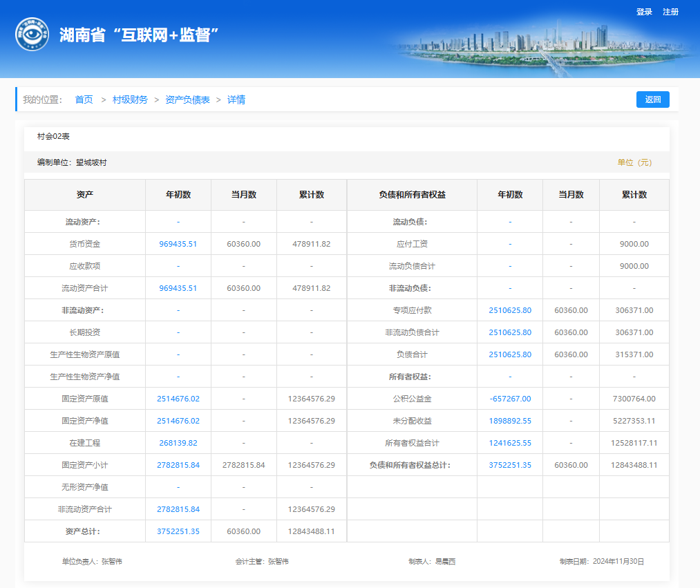This screenshot has height=588, width=700.
Task: Open the 注册 register link
Action: click(670, 12)
